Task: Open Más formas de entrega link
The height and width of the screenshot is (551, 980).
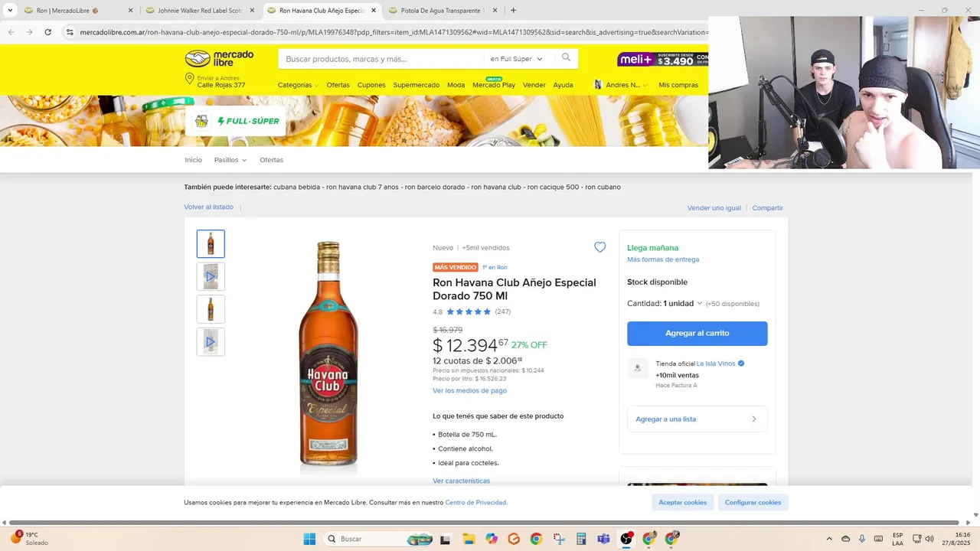Action: click(x=663, y=259)
